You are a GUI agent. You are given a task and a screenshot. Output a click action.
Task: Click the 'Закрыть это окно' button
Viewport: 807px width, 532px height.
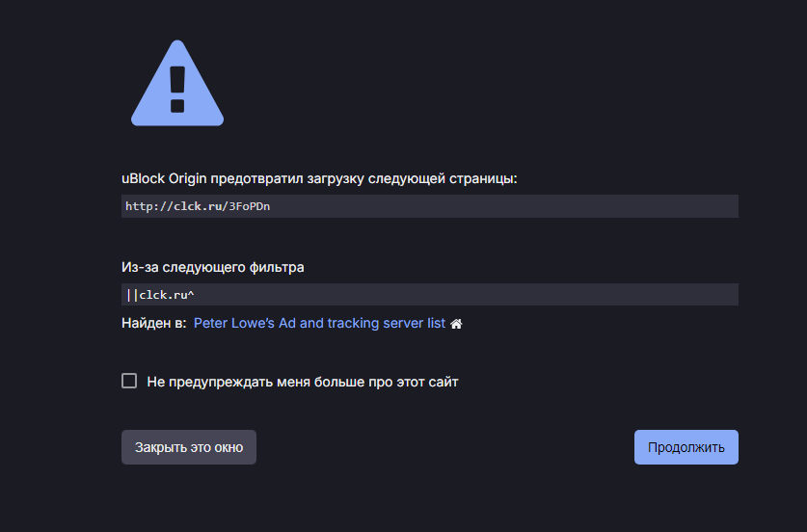pos(189,447)
